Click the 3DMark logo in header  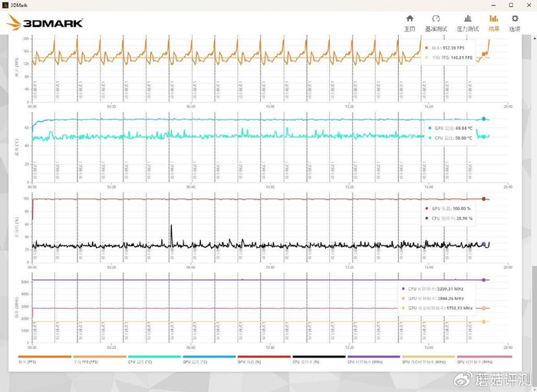tap(44, 22)
